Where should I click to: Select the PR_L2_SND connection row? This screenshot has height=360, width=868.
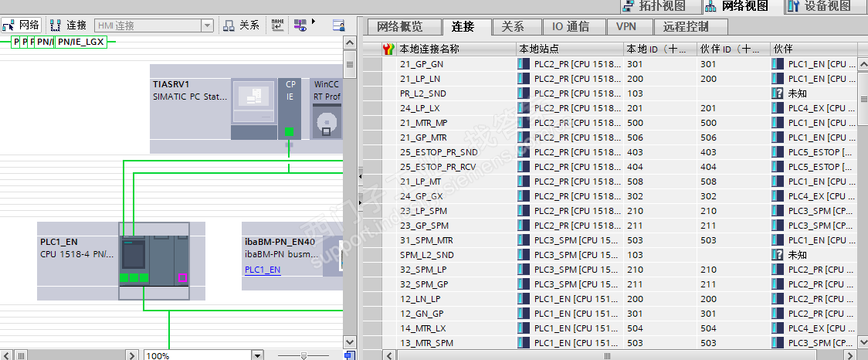pyautogui.click(x=610, y=93)
